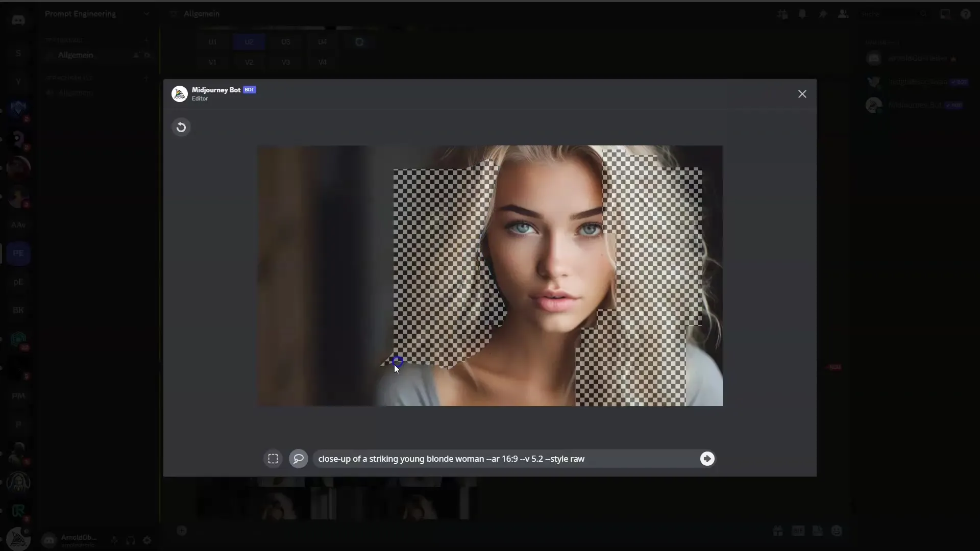Click the create invite icon on Allgemein
Screen dimensions: 980x551
[136, 55]
